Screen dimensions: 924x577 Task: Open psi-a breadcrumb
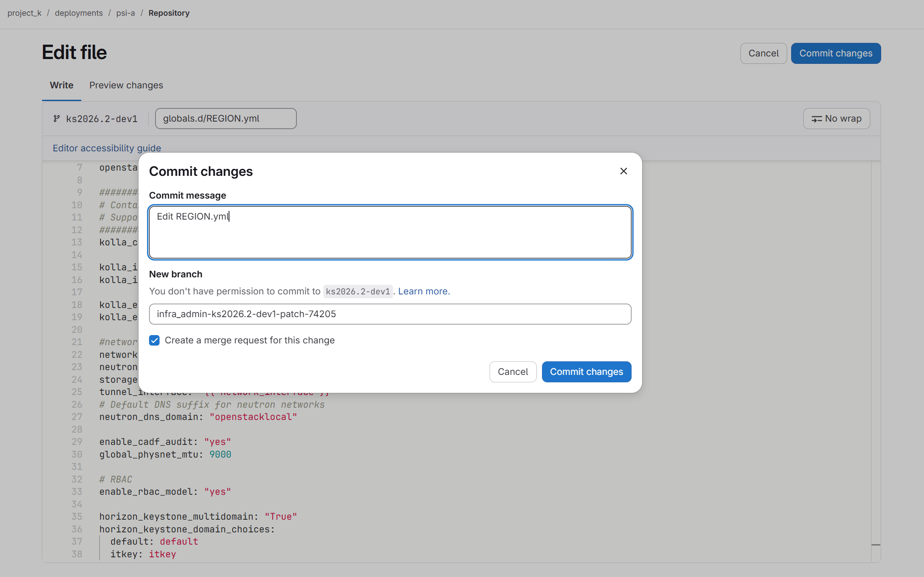coord(125,13)
